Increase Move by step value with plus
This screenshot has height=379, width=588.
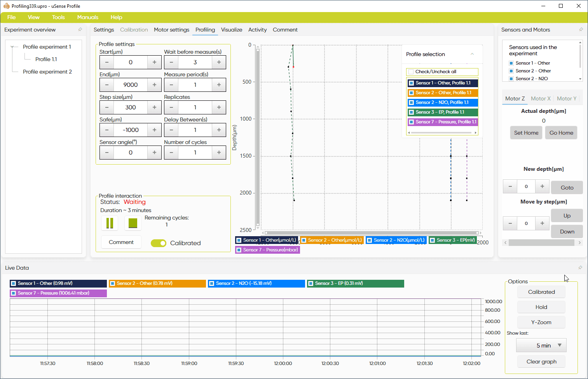542,223
